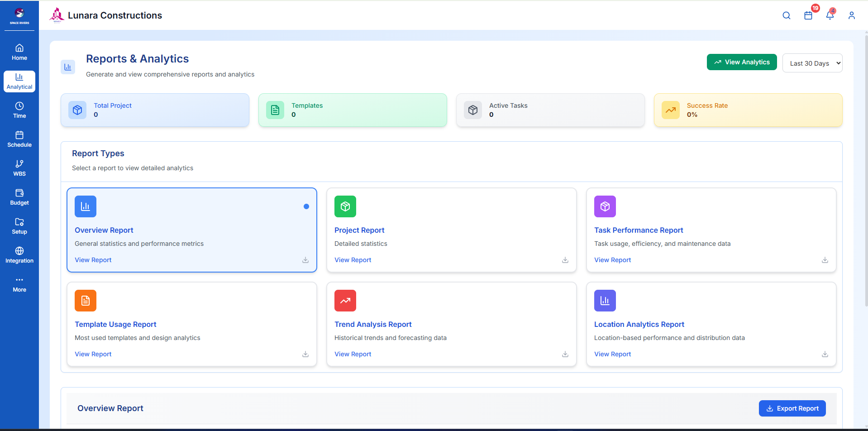Expand the Last 30 Days dropdown
The image size is (868, 431).
pyautogui.click(x=812, y=63)
